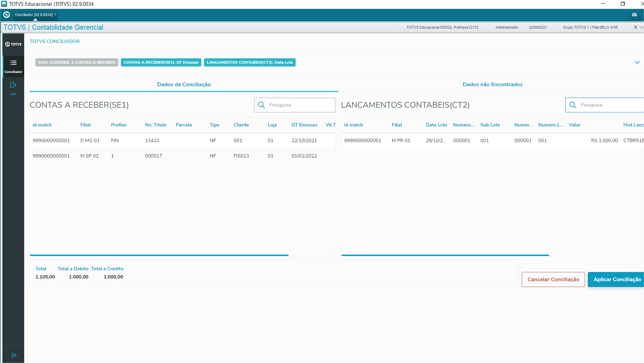
Task: Sort by Prefixo column header
Action: (119, 125)
